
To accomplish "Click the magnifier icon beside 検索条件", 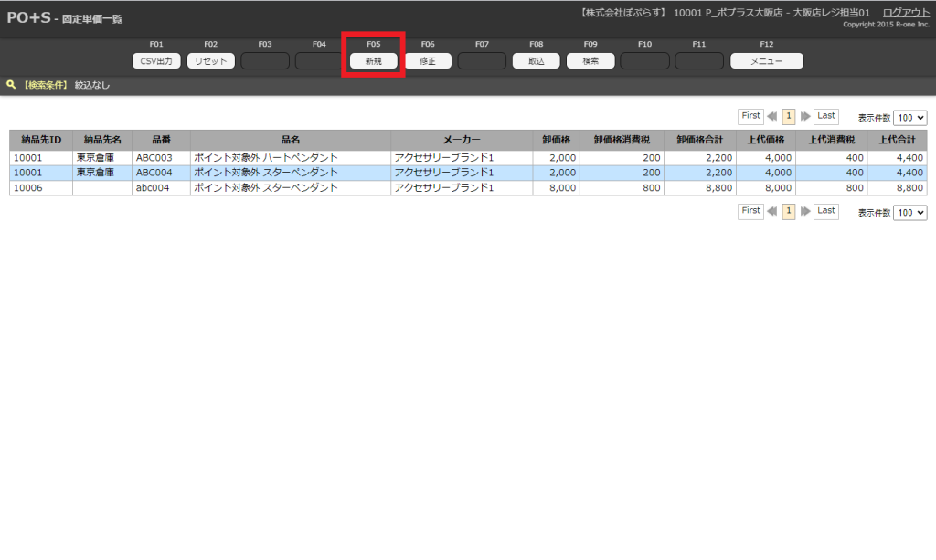I will pos(11,84).
